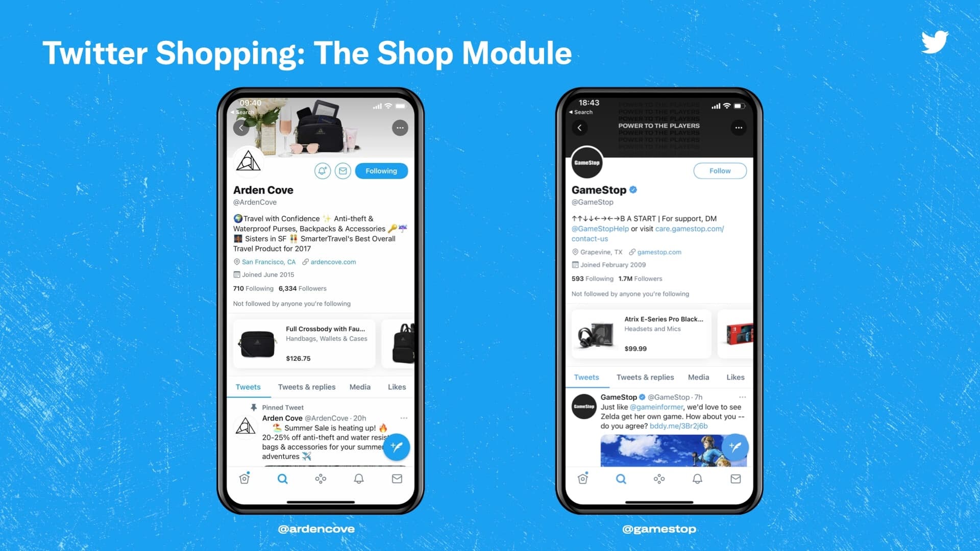Image resolution: width=980 pixels, height=551 pixels.
Task: Click the compose tweet pencil button left phone
Action: 396,447
